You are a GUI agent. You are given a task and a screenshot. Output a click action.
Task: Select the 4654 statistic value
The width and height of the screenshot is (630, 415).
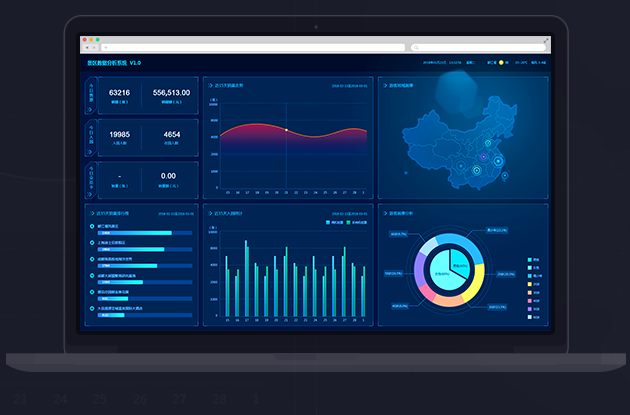tap(172, 135)
